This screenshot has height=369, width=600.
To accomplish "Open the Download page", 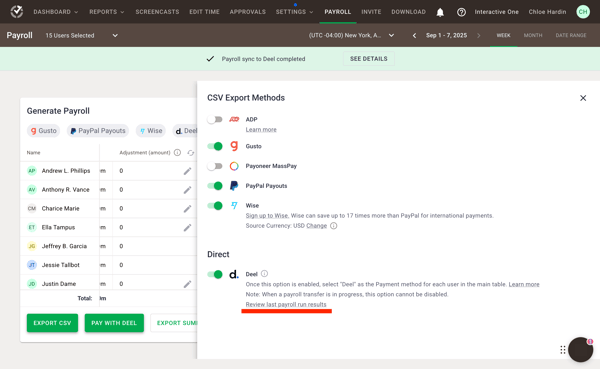I will point(408,12).
